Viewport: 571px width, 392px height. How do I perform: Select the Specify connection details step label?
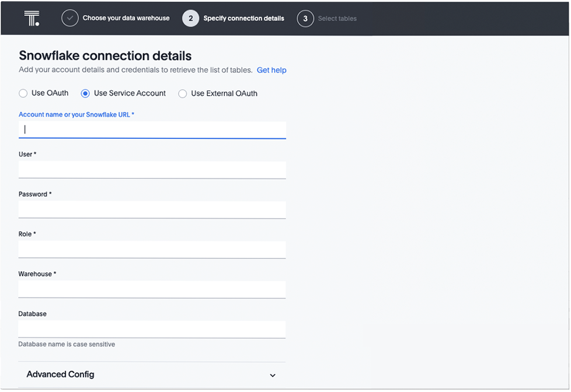(243, 18)
